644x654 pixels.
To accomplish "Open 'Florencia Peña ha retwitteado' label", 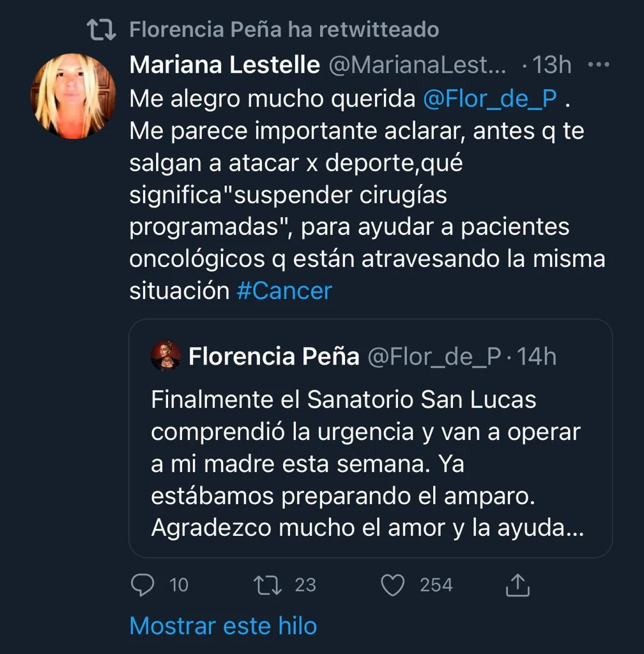I will click(x=284, y=29).
